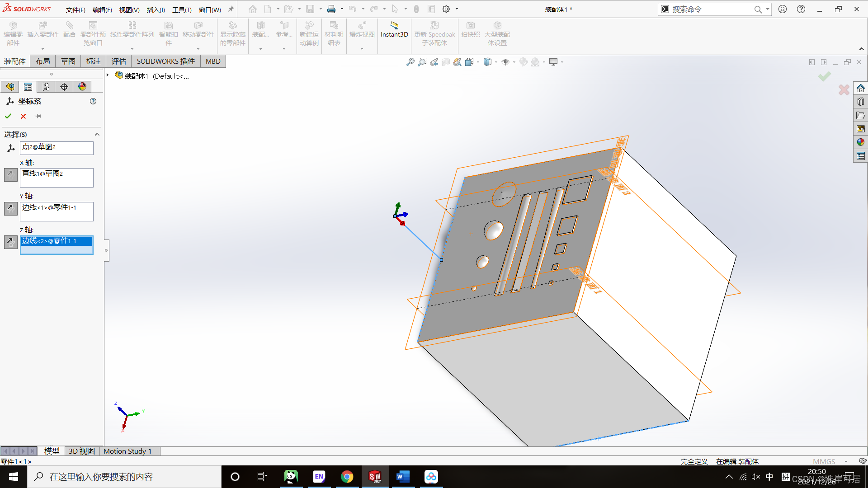Screen dimensions: 868x488
Task: Select the Zoom to Area tool
Action: 422,62
